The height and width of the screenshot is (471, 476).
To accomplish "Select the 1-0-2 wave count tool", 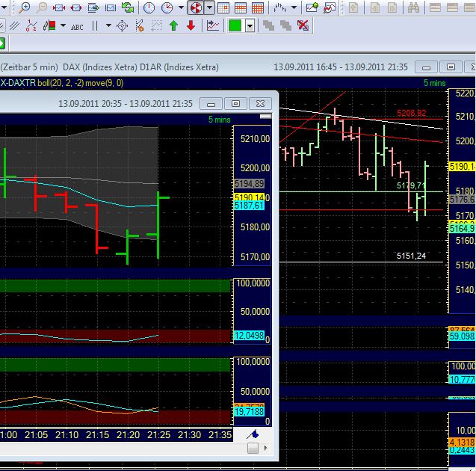I will pos(31,26).
